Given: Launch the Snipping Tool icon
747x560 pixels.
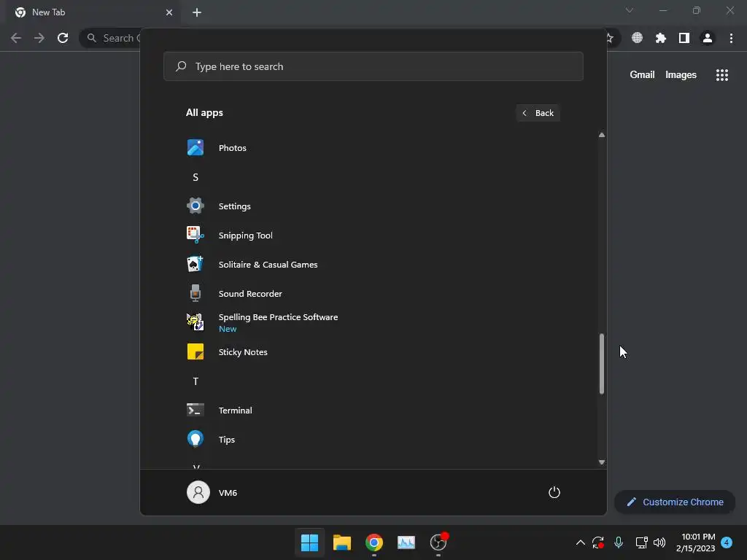Looking at the screenshot, I should tap(196, 235).
